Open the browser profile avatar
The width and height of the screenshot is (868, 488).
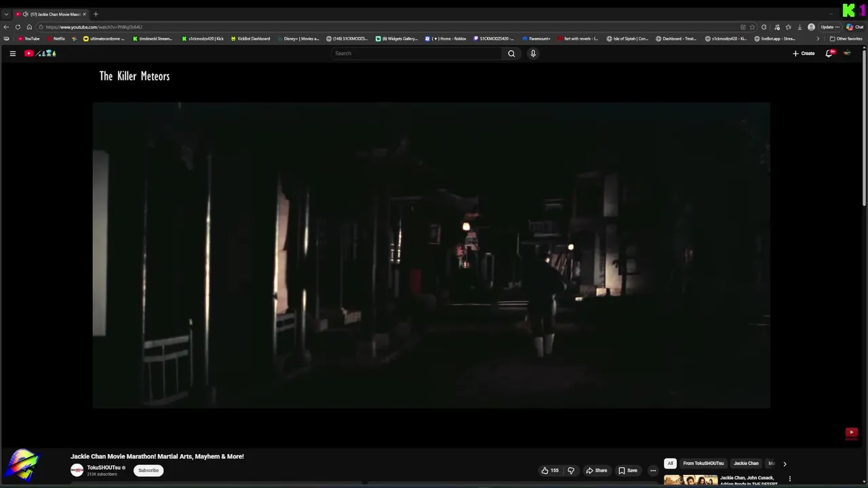[x=811, y=27]
